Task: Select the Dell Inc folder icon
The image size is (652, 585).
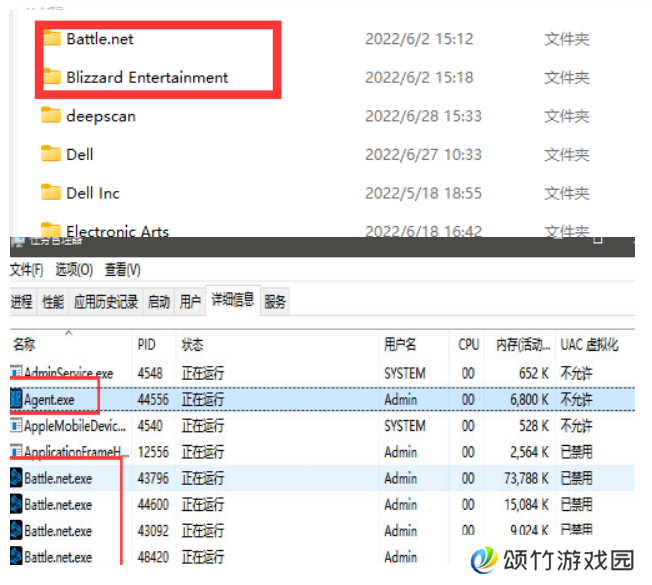Action: click(51, 193)
